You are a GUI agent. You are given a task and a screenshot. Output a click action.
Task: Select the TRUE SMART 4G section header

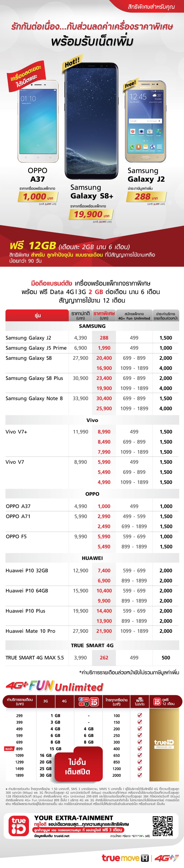coord(92,645)
